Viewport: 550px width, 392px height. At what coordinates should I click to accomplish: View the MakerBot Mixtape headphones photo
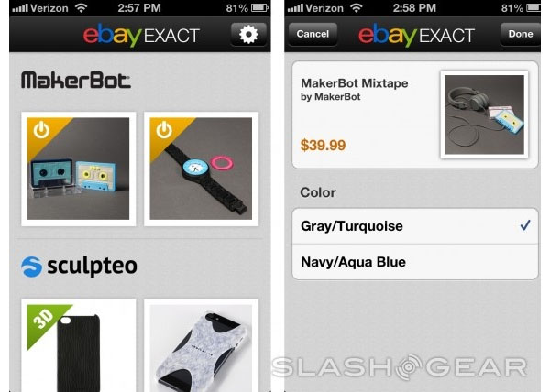coord(484,114)
